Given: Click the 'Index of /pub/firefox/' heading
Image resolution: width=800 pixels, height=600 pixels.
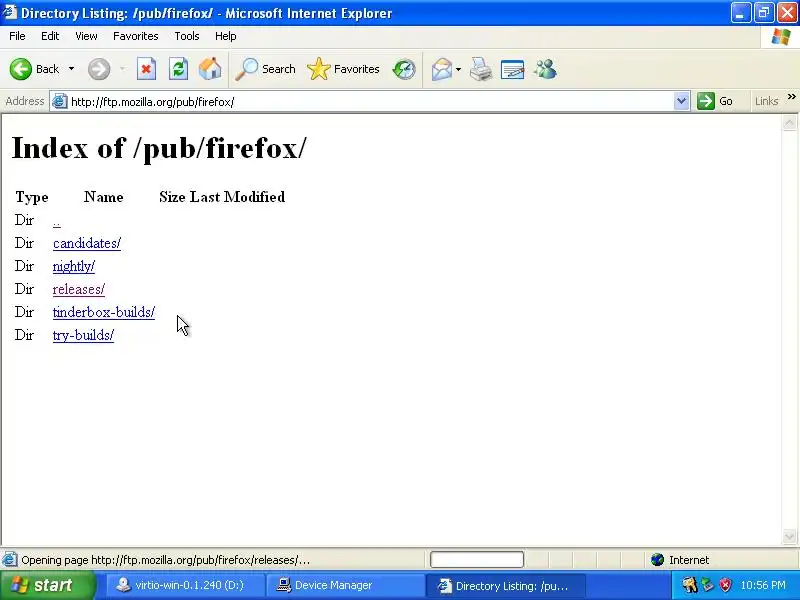Looking at the screenshot, I should pos(159,148).
